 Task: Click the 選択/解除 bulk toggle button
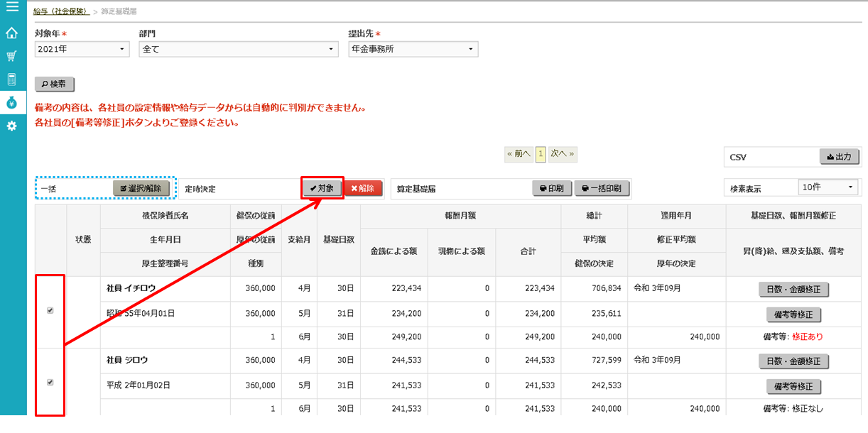(141, 189)
